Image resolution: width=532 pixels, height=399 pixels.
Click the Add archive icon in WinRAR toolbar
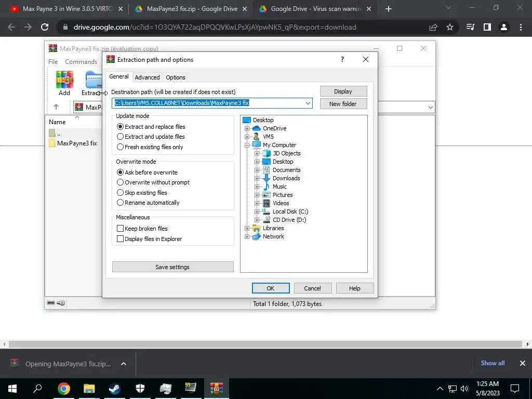(x=64, y=83)
